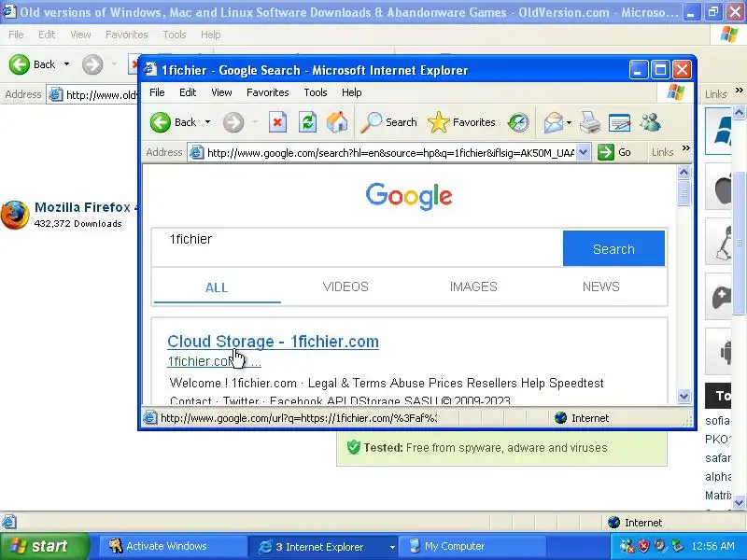This screenshot has height=560, width=747.
Task: Click the green Go button
Action: [x=614, y=152]
